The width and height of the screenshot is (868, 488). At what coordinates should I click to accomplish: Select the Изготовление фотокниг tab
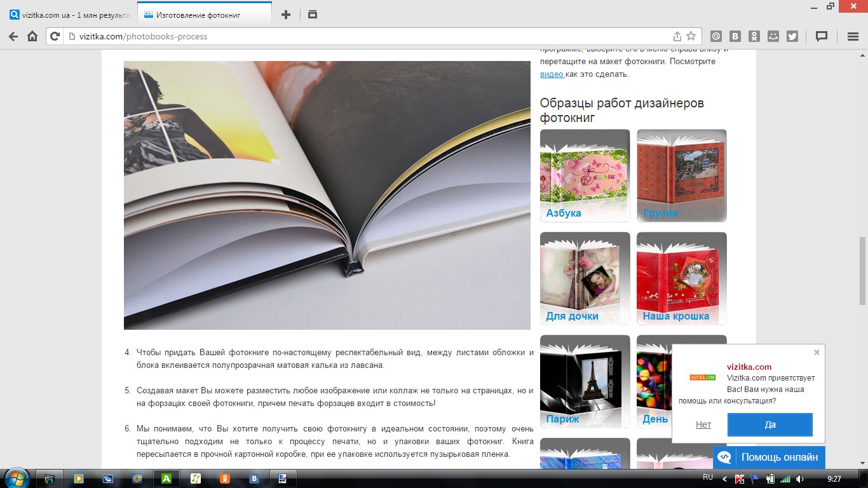(x=205, y=15)
